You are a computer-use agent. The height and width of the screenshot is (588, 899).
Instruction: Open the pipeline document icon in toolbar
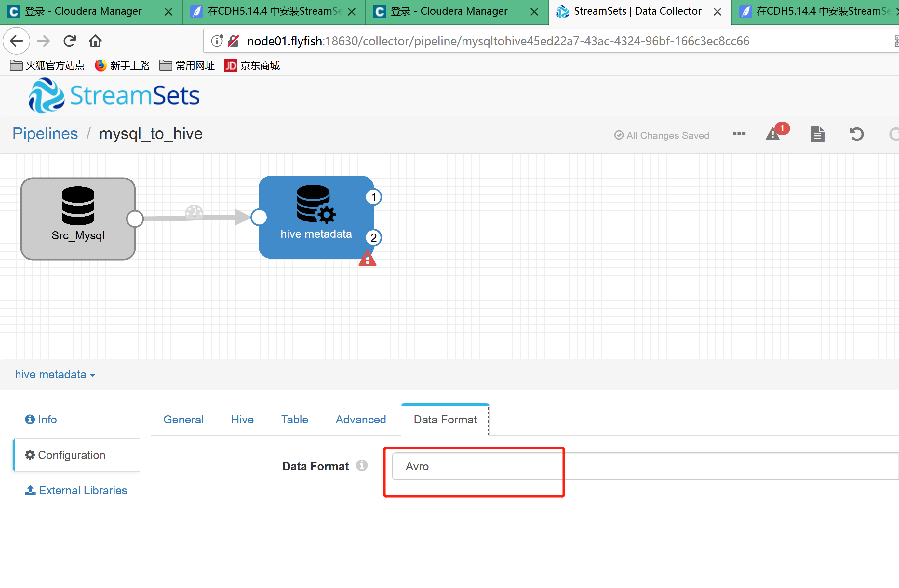[x=817, y=134]
